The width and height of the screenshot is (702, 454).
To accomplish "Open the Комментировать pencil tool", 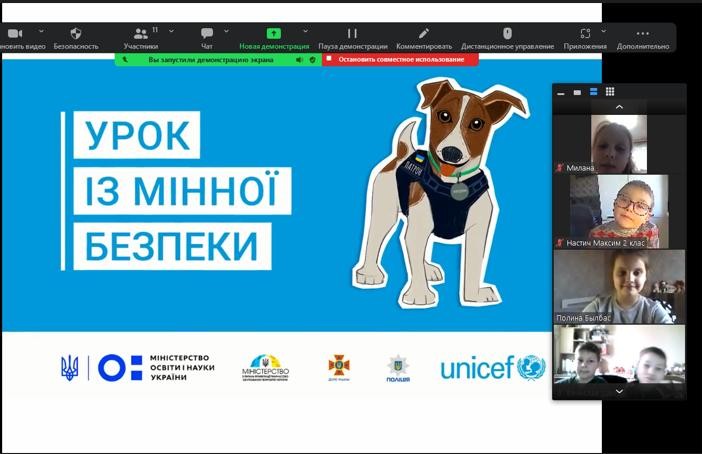I will point(424,33).
